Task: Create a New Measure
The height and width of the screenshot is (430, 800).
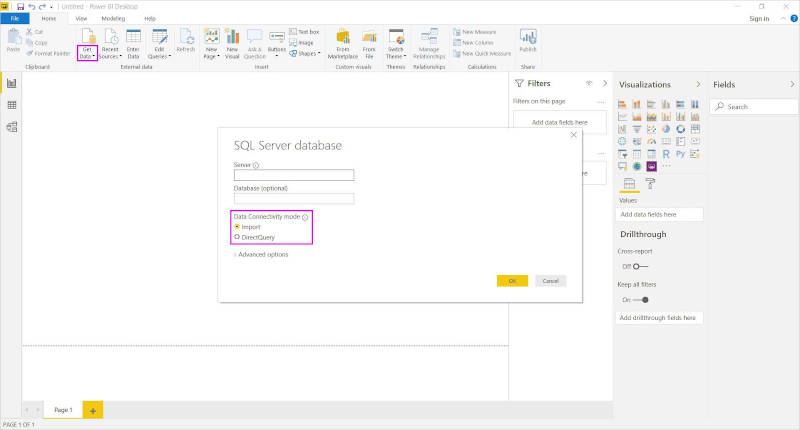Action: coord(474,32)
